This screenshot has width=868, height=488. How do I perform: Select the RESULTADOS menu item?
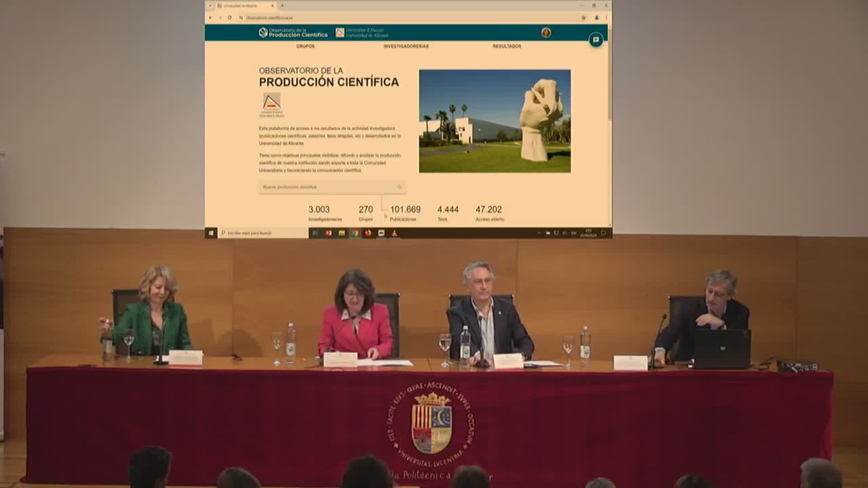[x=507, y=46]
